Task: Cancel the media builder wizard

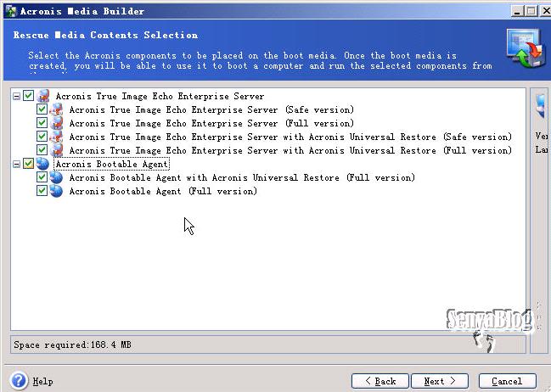Action: [x=508, y=381]
